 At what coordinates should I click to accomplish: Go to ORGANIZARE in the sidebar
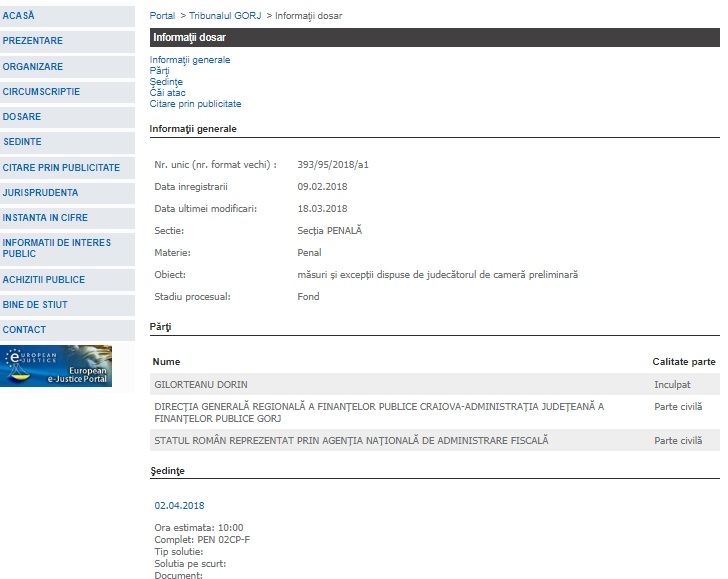(33, 67)
